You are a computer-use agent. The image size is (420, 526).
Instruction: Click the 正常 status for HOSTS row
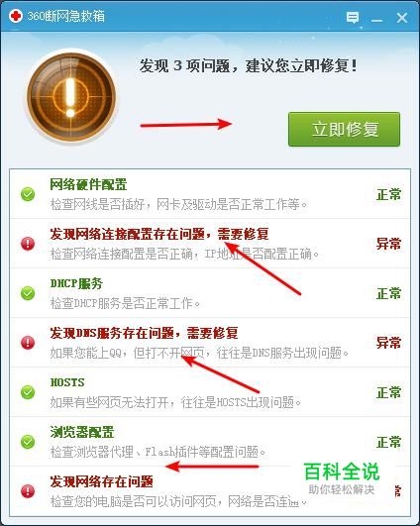coord(388,392)
